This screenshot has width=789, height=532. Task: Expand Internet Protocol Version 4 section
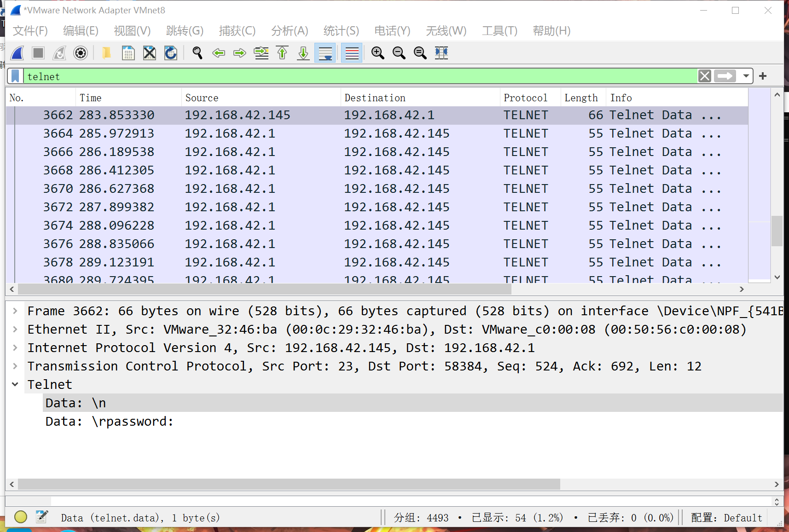tap(15, 348)
